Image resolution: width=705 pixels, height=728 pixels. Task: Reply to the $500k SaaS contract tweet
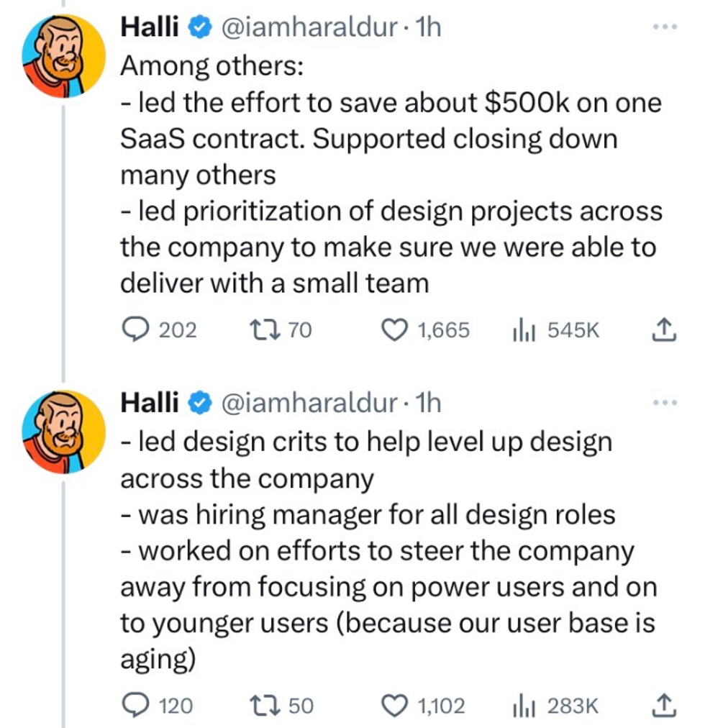135,330
